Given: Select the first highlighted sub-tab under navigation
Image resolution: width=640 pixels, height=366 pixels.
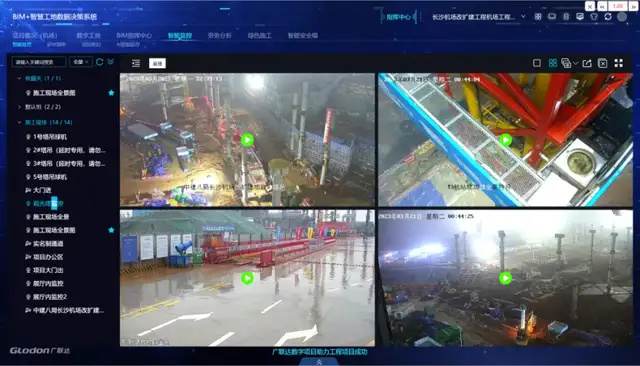Looking at the screenshot, I should pos(22,44).
